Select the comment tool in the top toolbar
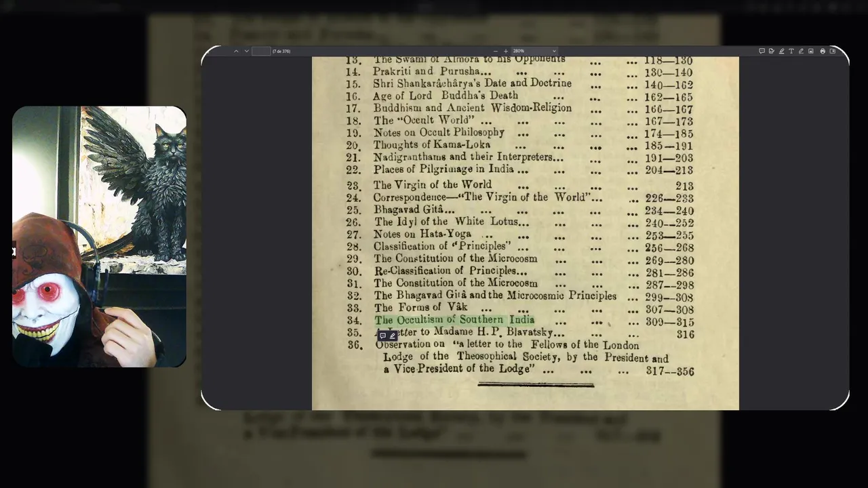 pyautogui.click(x=762, y=51)
